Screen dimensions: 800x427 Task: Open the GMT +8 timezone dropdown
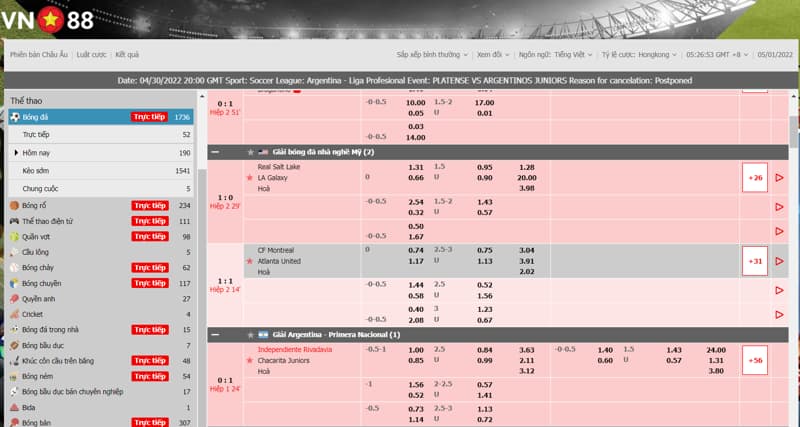coord(717,55)
